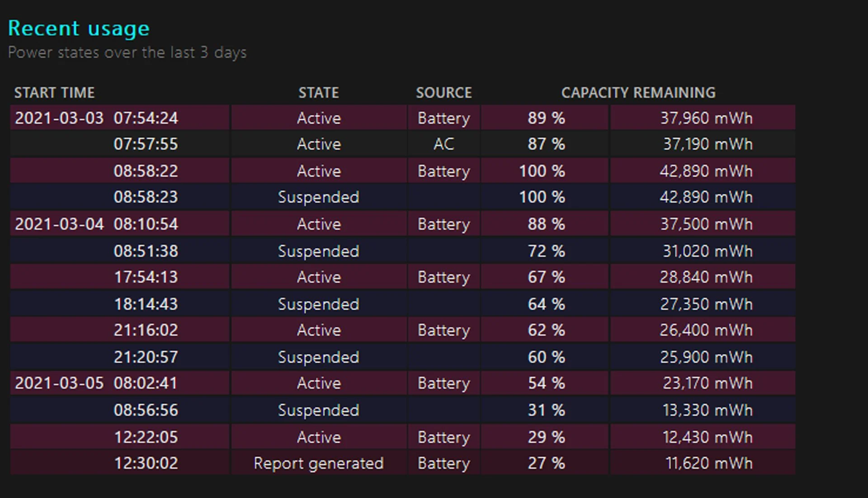Click the START TIME column header
This screenshot has width=868, height=498.
54,93
